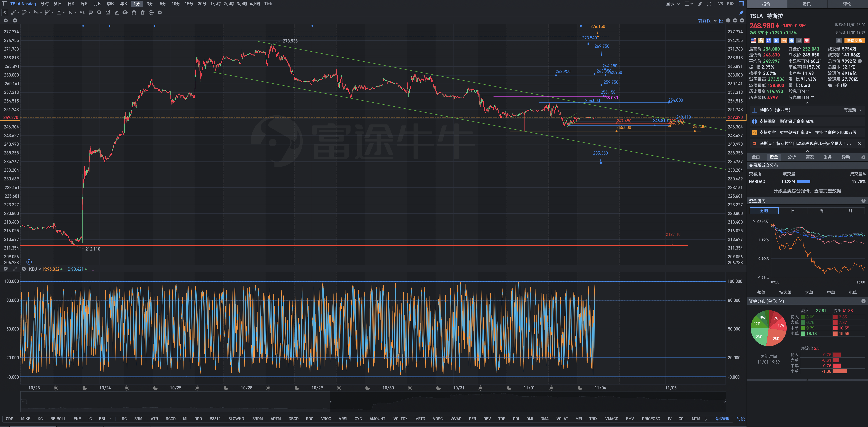Select the vertical range measure tool
Screen dimensions: 868x427
click(x=59, y=12)
